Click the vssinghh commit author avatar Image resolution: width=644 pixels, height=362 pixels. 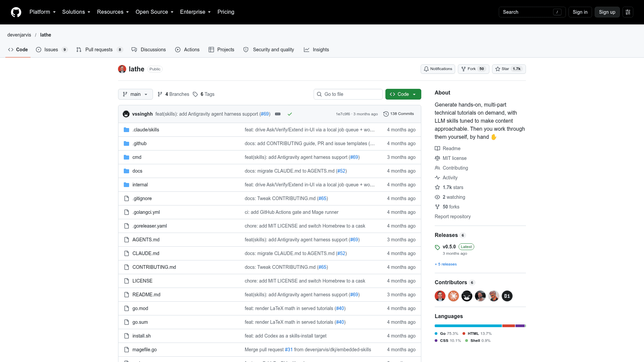[x=126, y=114]
